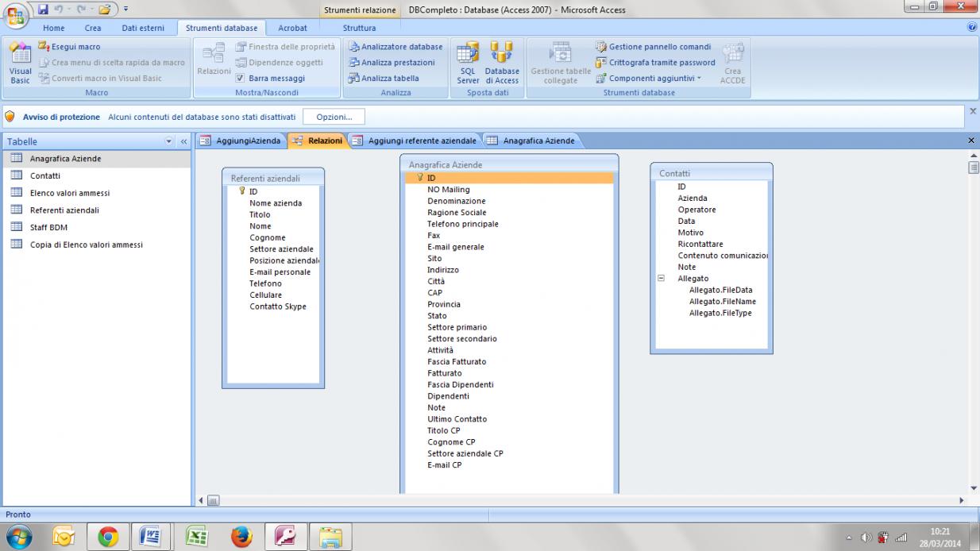Click the Relazioni ribbon button
This screenshot has width=980, height=551.
214,60
